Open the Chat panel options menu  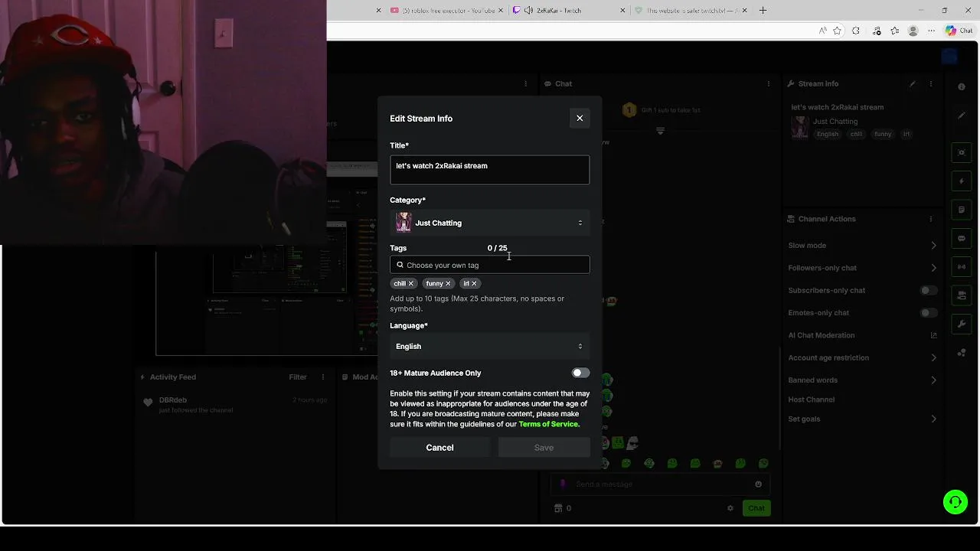point(769,83)
